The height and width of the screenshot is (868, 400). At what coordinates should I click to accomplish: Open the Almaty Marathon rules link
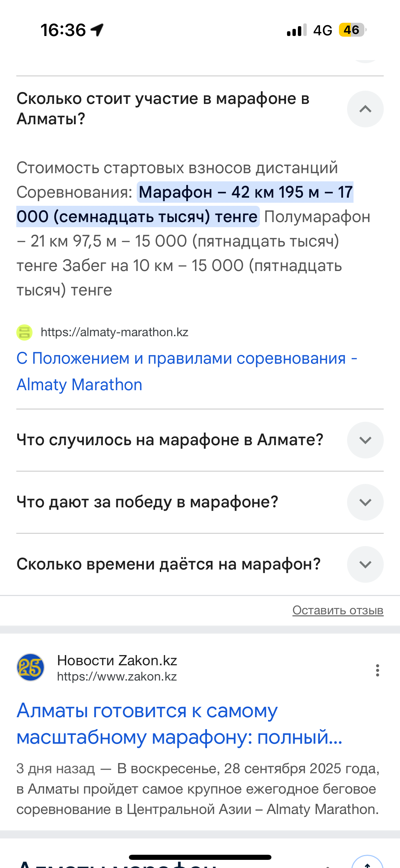[187, 371]
